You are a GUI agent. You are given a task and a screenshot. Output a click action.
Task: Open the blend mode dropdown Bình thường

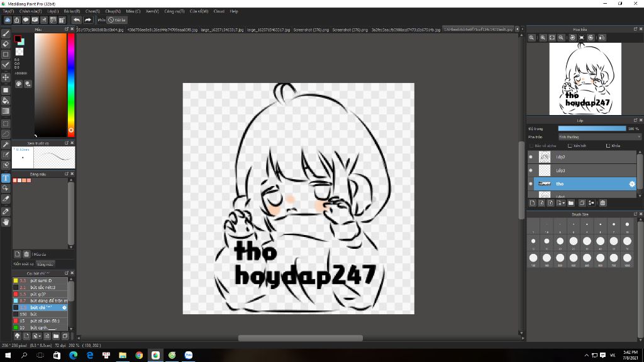click(599, 137)
